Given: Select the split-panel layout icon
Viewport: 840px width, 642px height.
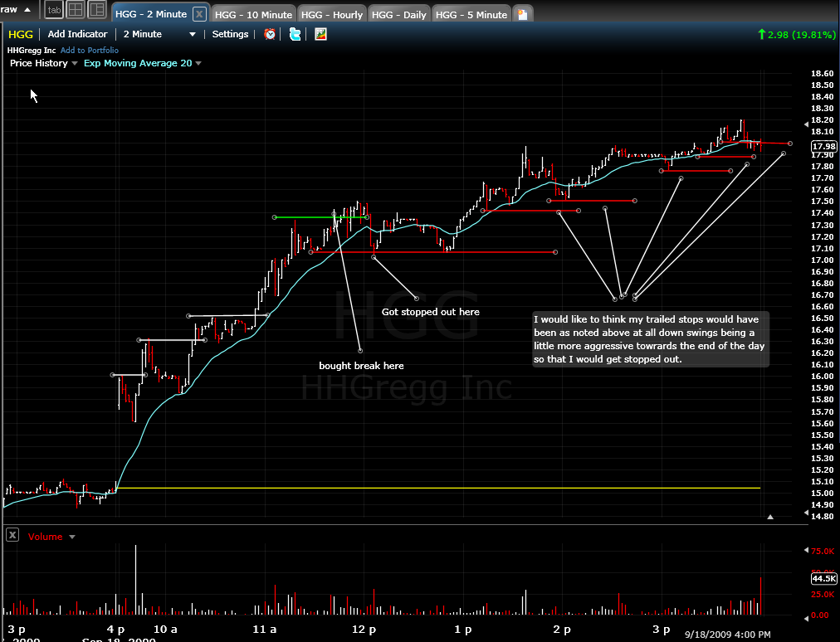Looking at the screenshot, I should (97, 10).
